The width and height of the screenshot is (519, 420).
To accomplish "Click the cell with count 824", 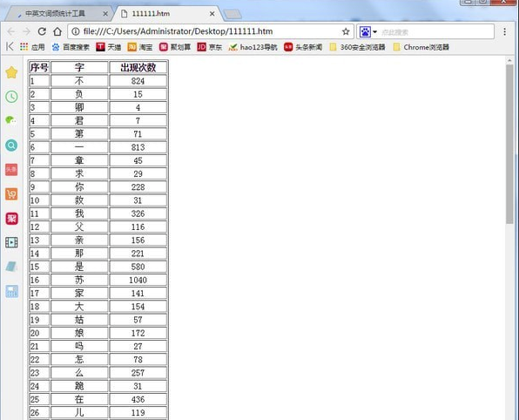I will 138,81.
